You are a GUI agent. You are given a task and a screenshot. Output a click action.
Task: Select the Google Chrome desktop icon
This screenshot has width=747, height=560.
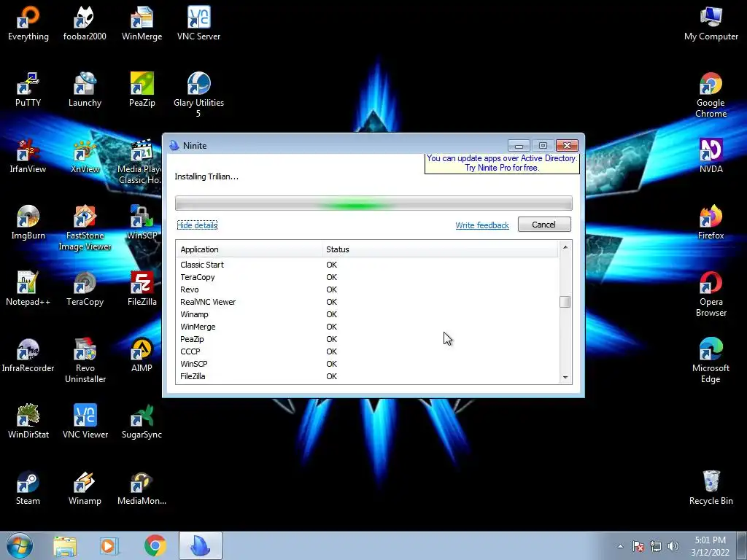coord(711,96)
